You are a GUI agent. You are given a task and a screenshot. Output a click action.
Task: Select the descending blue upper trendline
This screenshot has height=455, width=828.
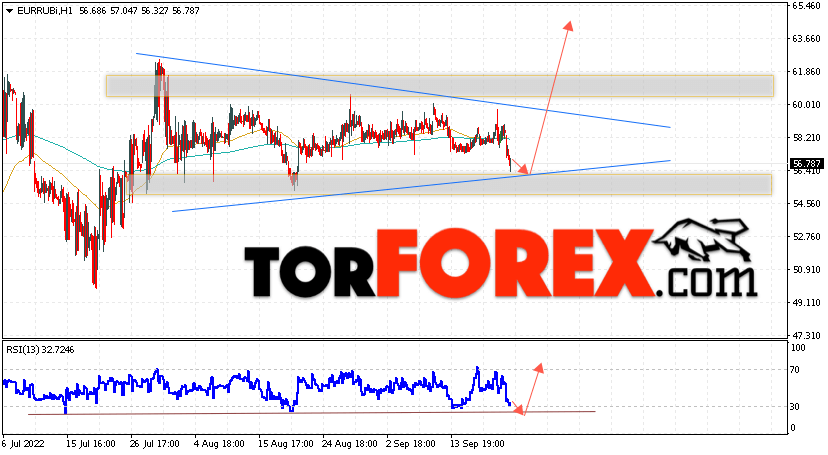click(x=403, y=90)
